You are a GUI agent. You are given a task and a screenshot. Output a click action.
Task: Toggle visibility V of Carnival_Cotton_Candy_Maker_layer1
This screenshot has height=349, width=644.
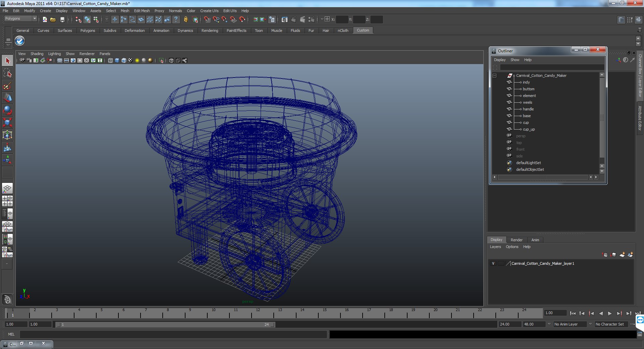(x=493, y=263)
